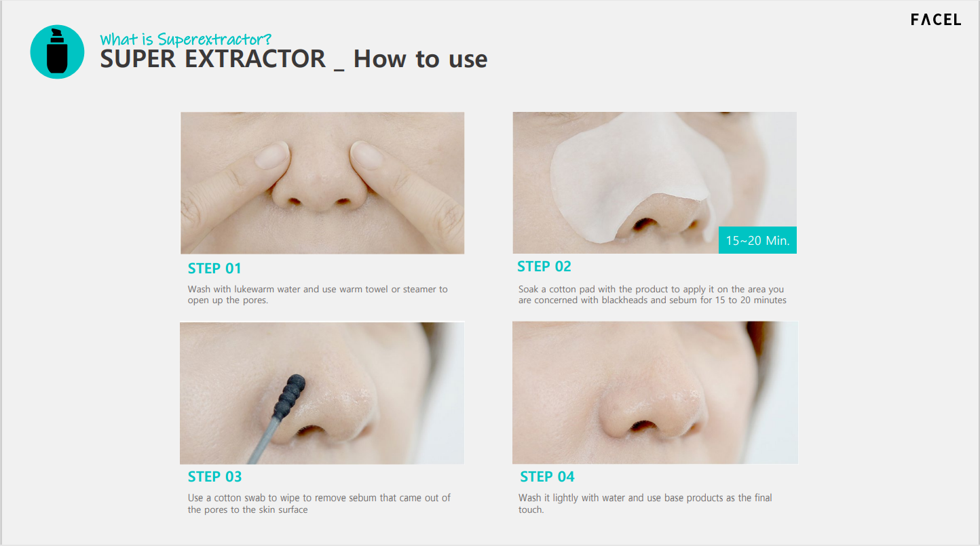Click the 'Soak a cotton pad' description

(652, 294)
